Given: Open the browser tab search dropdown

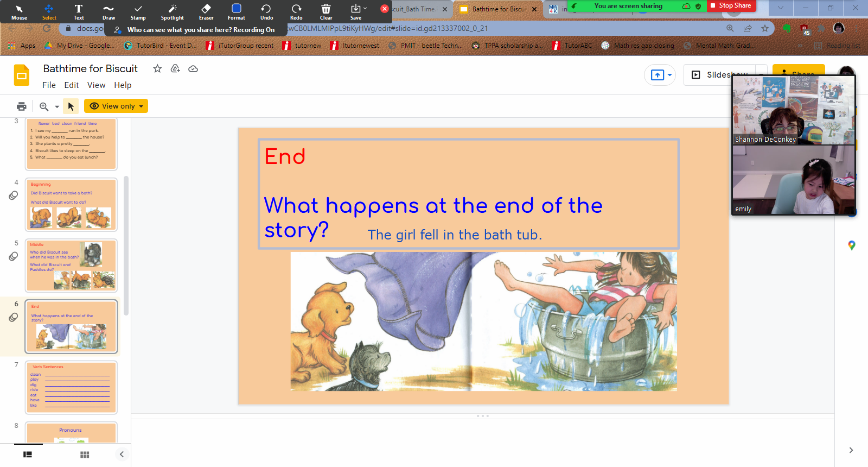Looking at the screenshot, I should pos(781,8).
